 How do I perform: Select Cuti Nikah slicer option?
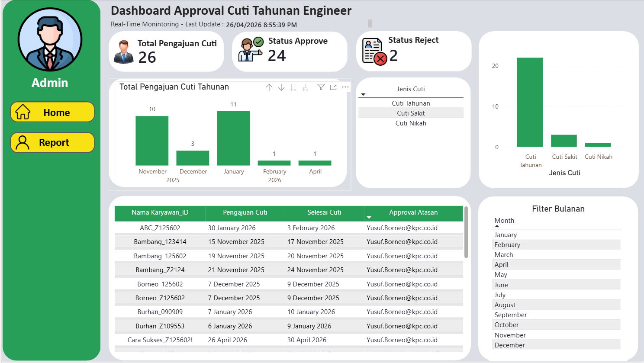411,123
